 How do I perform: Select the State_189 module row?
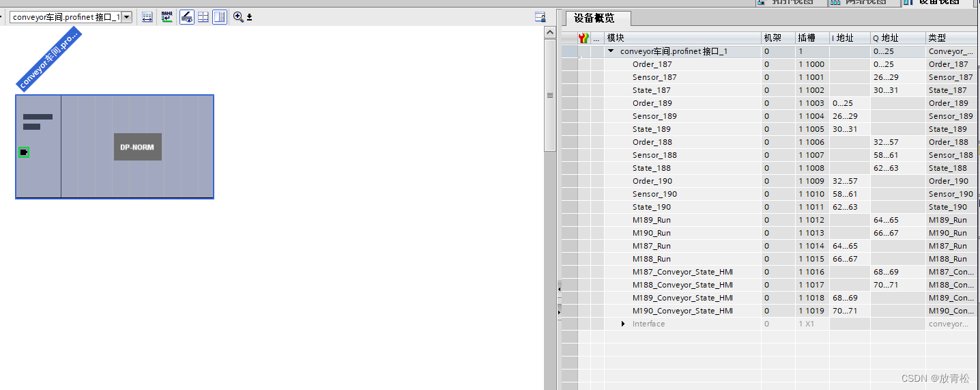tap(770, 129)
